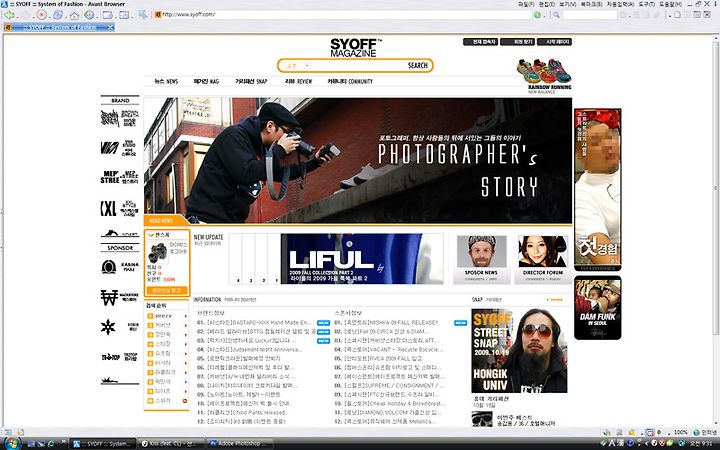This screenshot has width=720, height=450.
Task: Click the camera thumbnail in the login box
Action: coord(158,253)
